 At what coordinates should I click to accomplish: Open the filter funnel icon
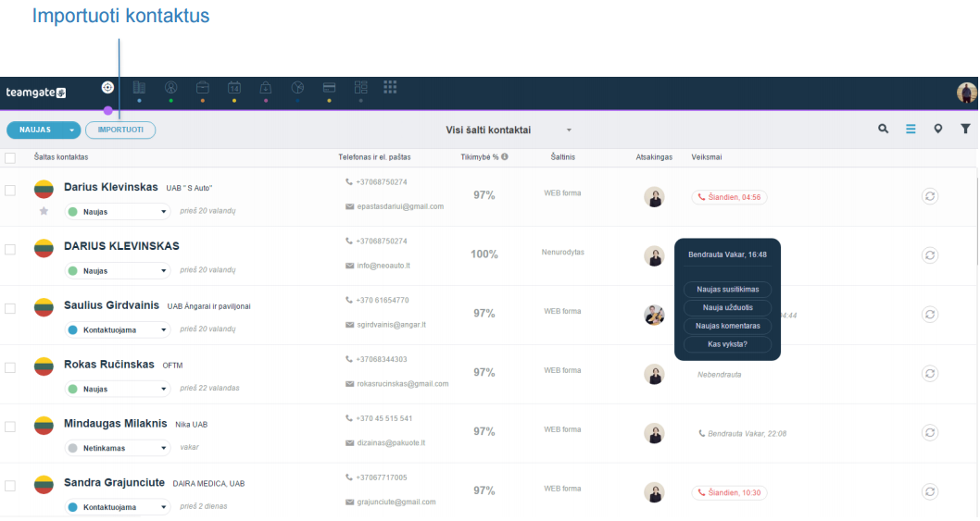[965, 129]
